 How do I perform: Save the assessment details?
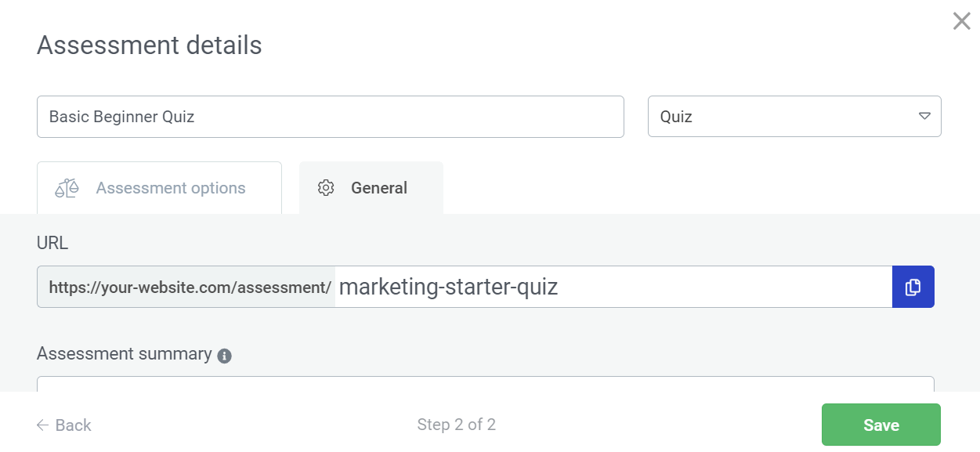coord(881,425)
